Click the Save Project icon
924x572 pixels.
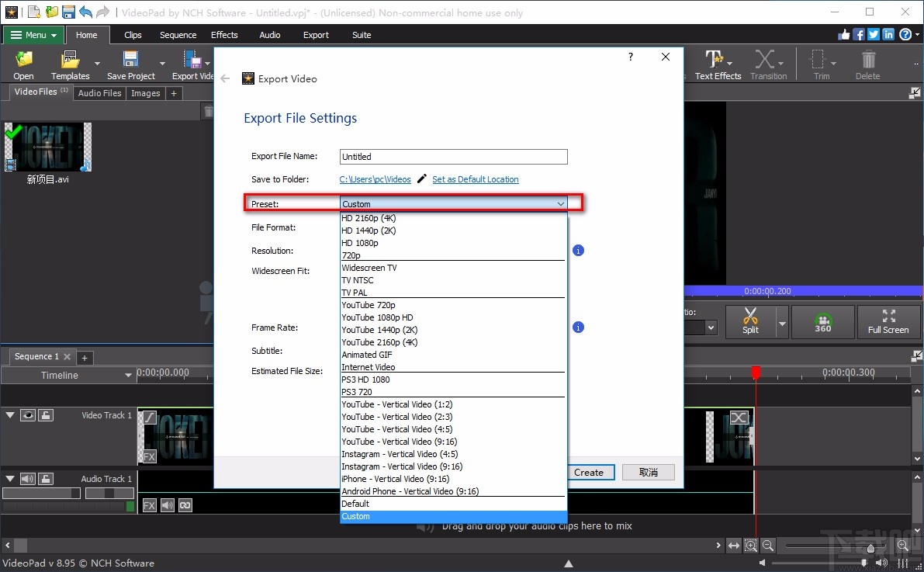click(x=131, y=65)
